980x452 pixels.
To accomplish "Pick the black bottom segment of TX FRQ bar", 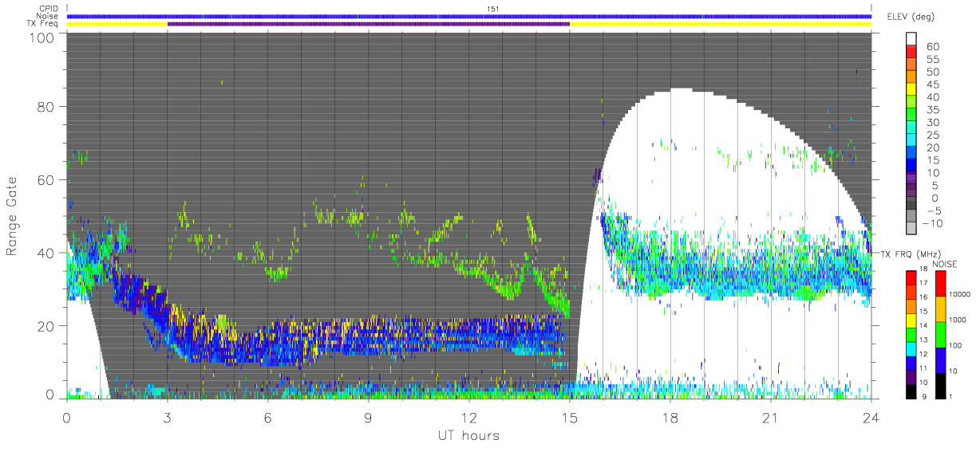I will (912, 390).
